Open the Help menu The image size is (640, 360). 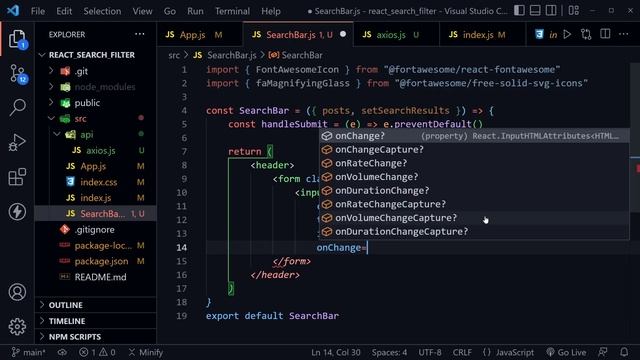[x=271, y=11]
